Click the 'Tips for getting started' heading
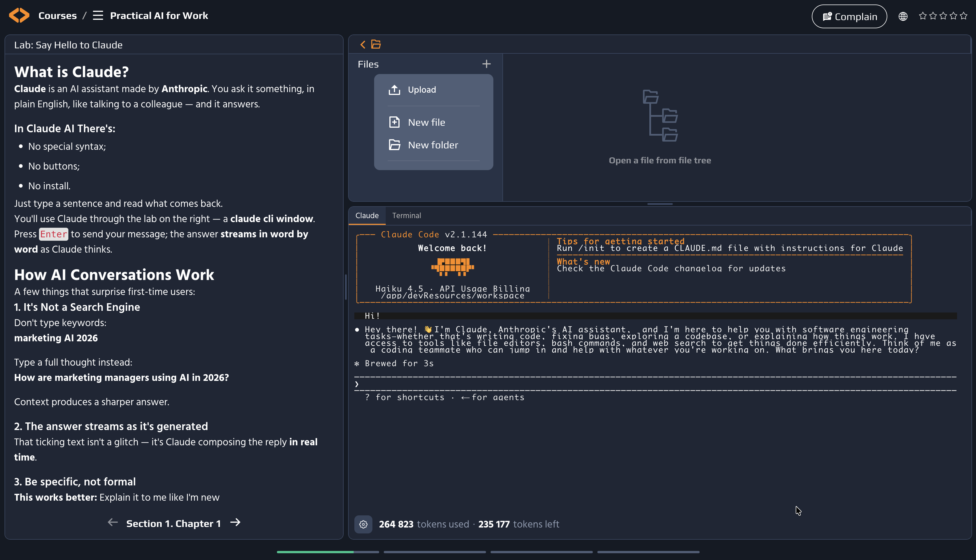976x560 pixels. tap(621, 241)
